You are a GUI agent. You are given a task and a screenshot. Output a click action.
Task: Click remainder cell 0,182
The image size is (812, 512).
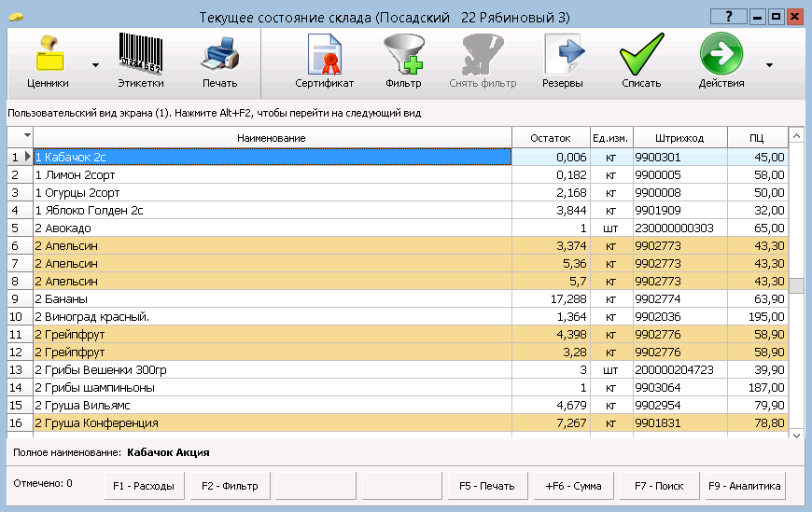pos(551,175)
